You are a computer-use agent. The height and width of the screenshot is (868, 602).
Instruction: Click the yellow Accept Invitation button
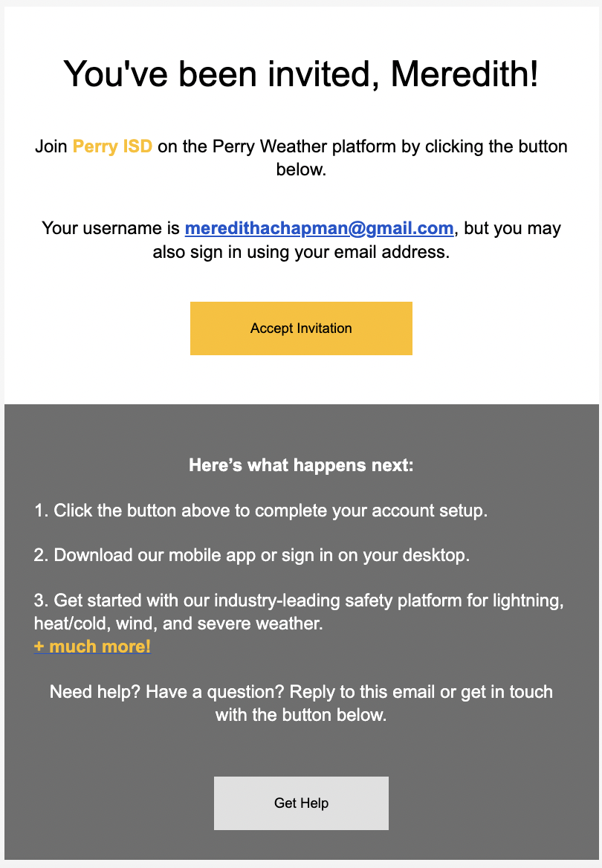coord(301,328)
